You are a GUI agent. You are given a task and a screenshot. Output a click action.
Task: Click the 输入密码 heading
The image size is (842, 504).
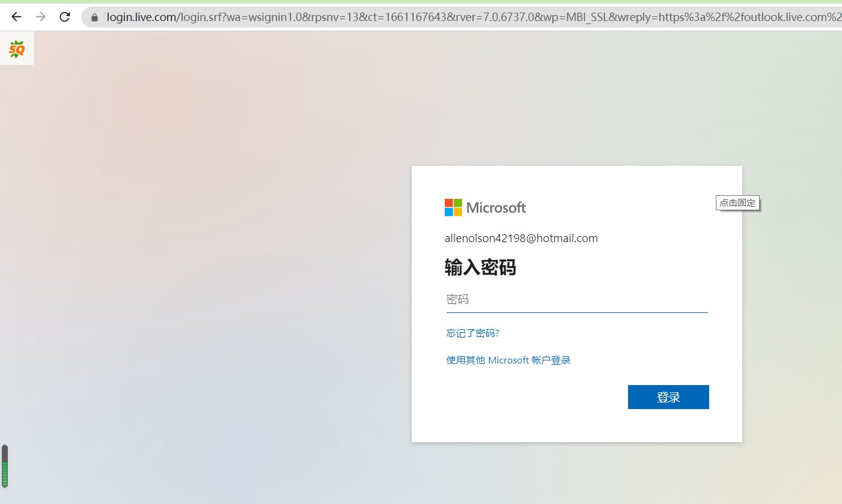click(x=480, y=267)
